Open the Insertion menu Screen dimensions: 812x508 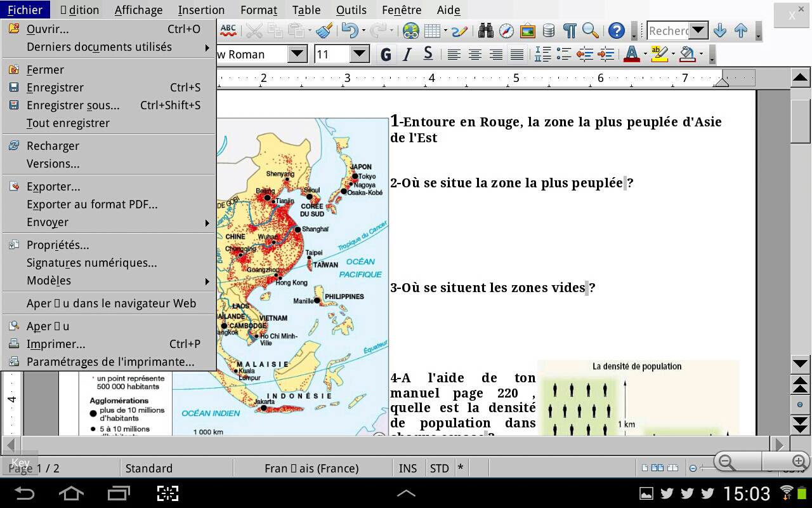(201, 10)
